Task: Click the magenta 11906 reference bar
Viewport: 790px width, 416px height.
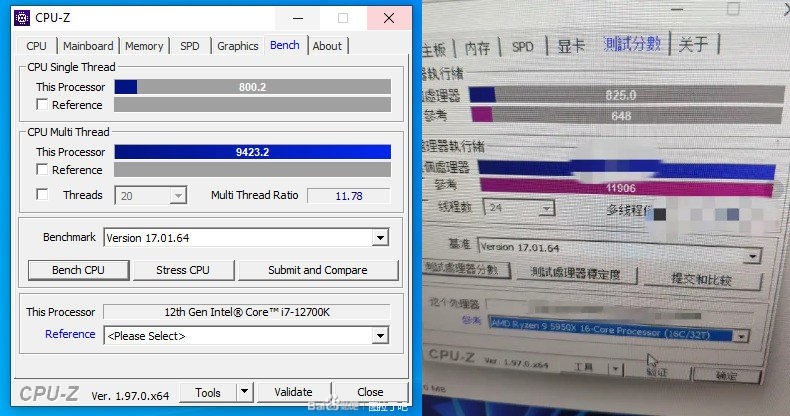Action: click(626, 188)
